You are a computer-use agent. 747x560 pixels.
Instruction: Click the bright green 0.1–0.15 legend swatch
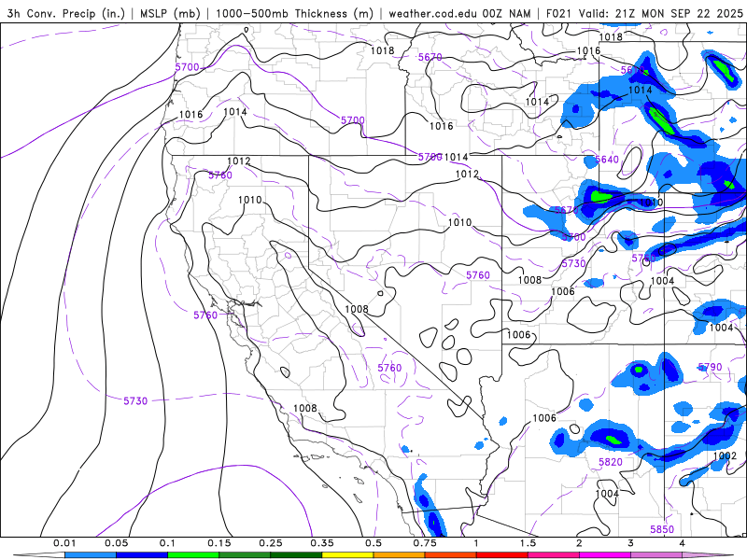click(193, 555)
